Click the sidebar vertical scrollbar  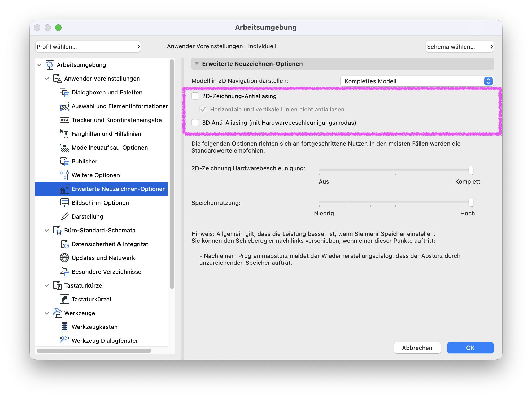[x=172, y=174]
